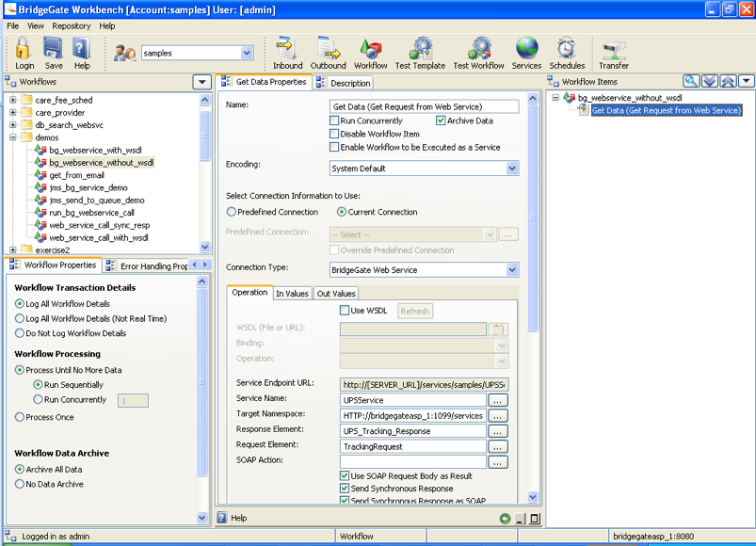This screenshot has width=756, height=546.
Task: Check Enable Workflow to be Executed as a Service
Action: pyautogui.click(x=334, y=147)
